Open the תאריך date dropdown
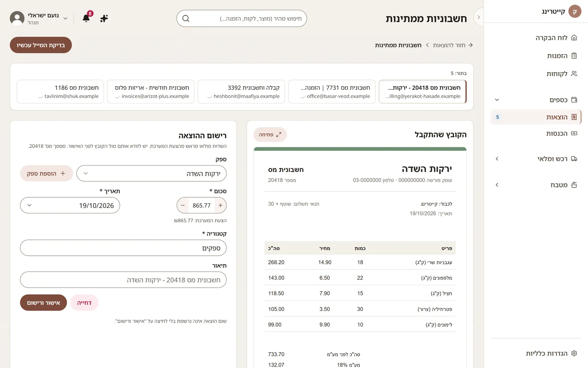 (70, 205)
